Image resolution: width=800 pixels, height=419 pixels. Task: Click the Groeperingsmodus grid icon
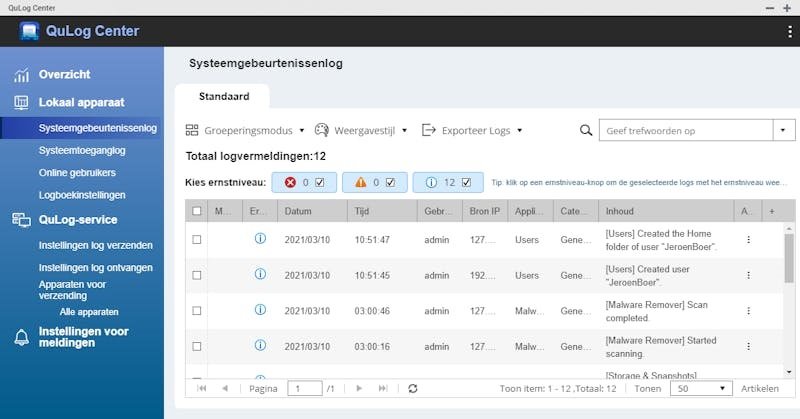[x=192, y=130]
